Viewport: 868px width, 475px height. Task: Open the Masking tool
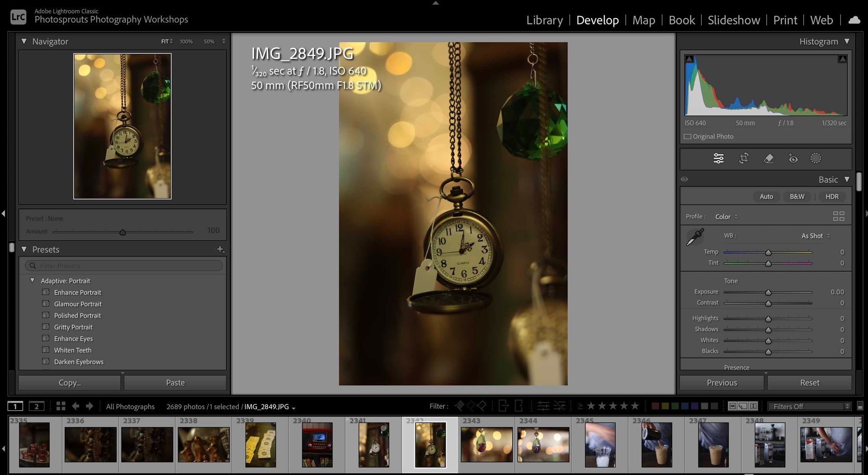tap(816, 158)
